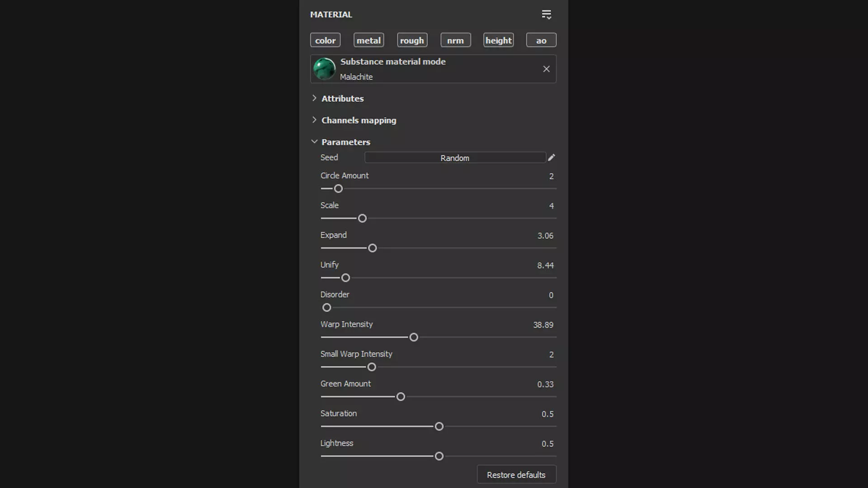
Task: Click the Green Amount slider handle
Action: pos(401,397)
